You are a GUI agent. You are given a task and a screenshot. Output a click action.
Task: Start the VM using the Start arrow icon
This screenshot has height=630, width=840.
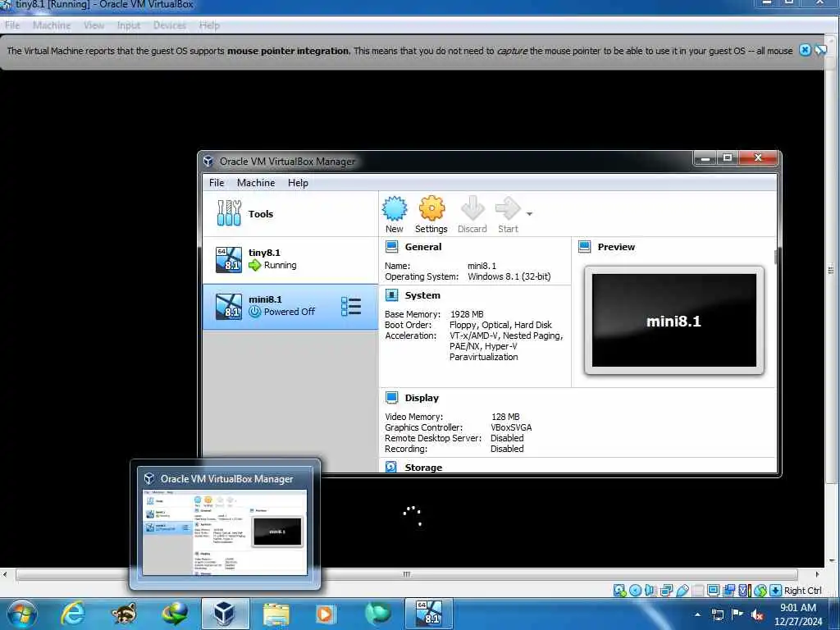pyautogui.click(x=508, y=214)
